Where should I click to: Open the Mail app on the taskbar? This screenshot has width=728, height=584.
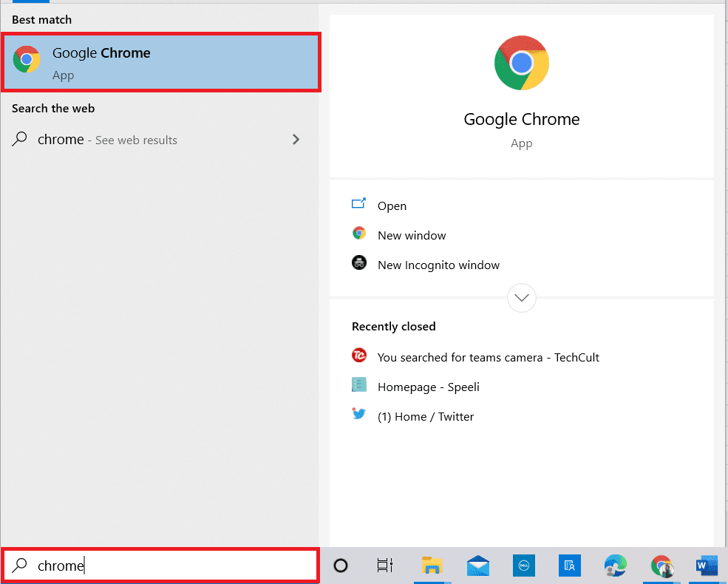(477, 565)
